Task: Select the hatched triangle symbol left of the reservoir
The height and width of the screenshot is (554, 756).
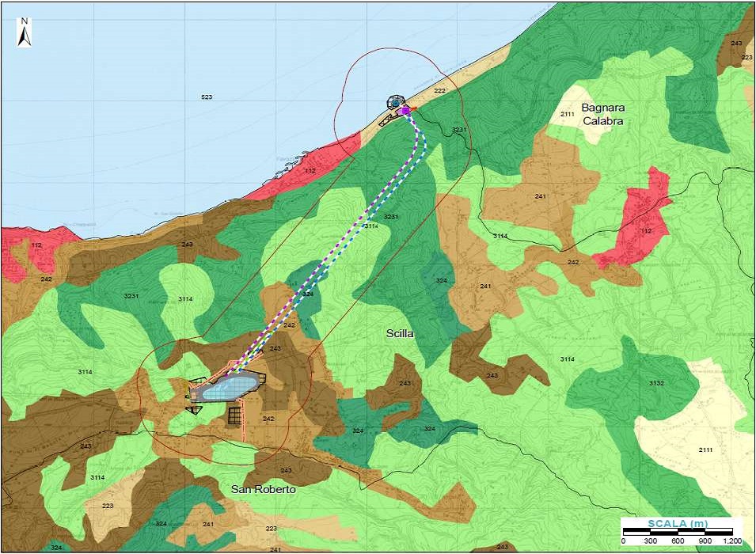Action: point(194,408)
